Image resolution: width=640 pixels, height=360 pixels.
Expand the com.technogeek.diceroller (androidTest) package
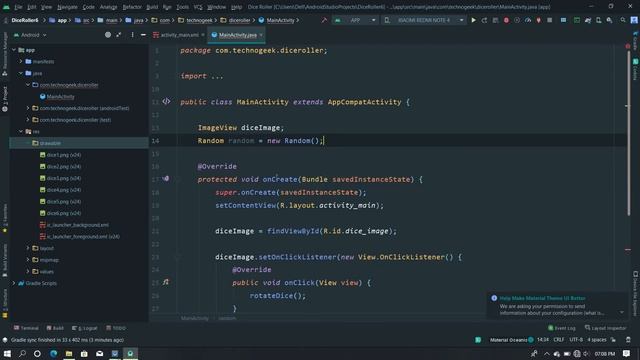[x=28, y=108]
